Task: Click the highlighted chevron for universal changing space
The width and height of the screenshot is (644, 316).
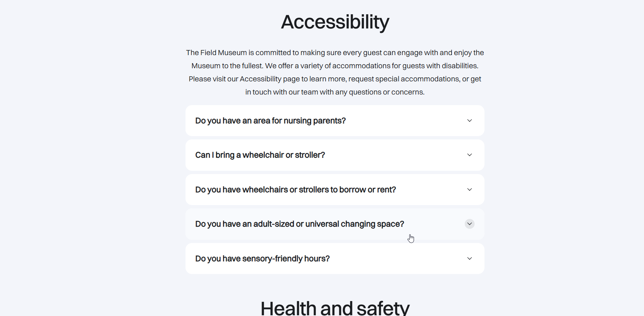Action: coord(469,224)
